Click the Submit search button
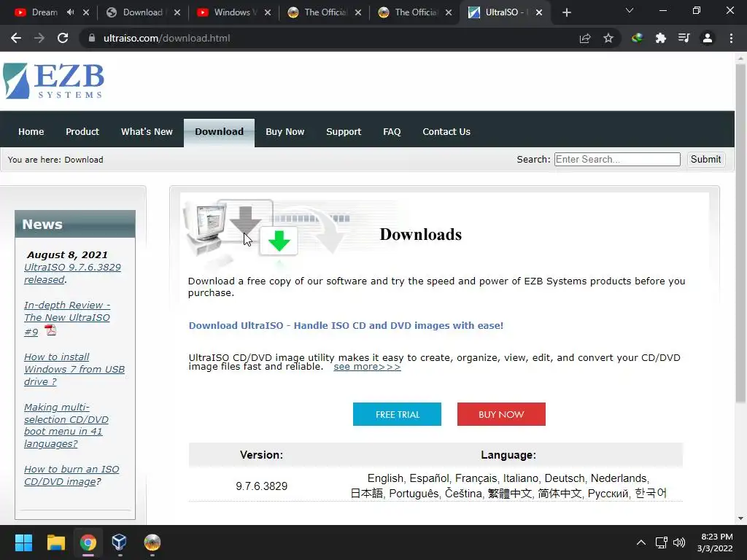Screen dimensions: 747x560 point(705,160)
